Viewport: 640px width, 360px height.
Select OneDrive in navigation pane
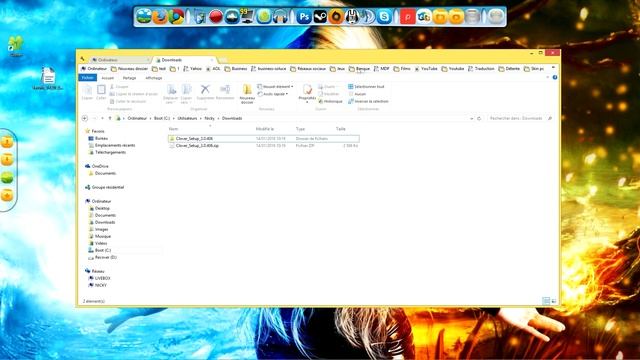[97, 166]
